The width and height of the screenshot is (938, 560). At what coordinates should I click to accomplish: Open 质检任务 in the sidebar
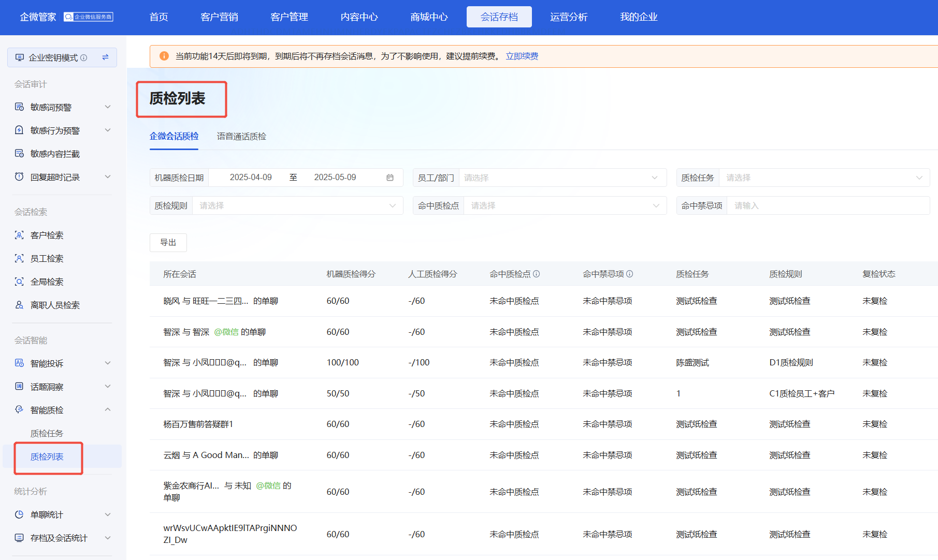click(x=47, y=433)
